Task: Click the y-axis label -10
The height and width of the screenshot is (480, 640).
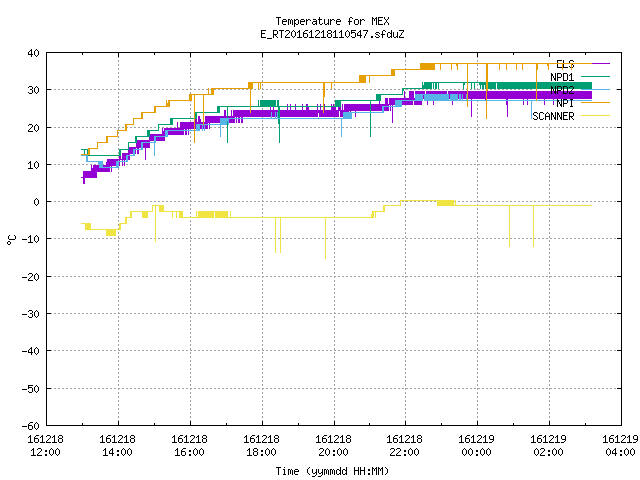Action: coord(30,239)
